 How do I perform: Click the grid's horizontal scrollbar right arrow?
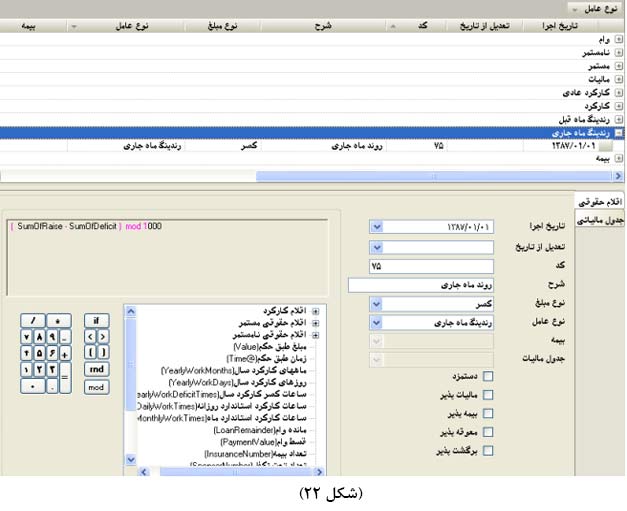coord(618,176)
